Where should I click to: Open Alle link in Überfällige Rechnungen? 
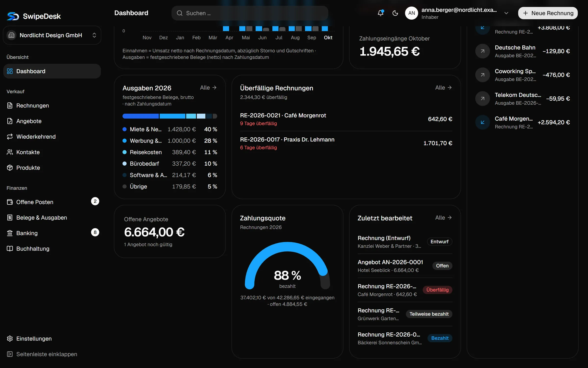coord(443,88)
